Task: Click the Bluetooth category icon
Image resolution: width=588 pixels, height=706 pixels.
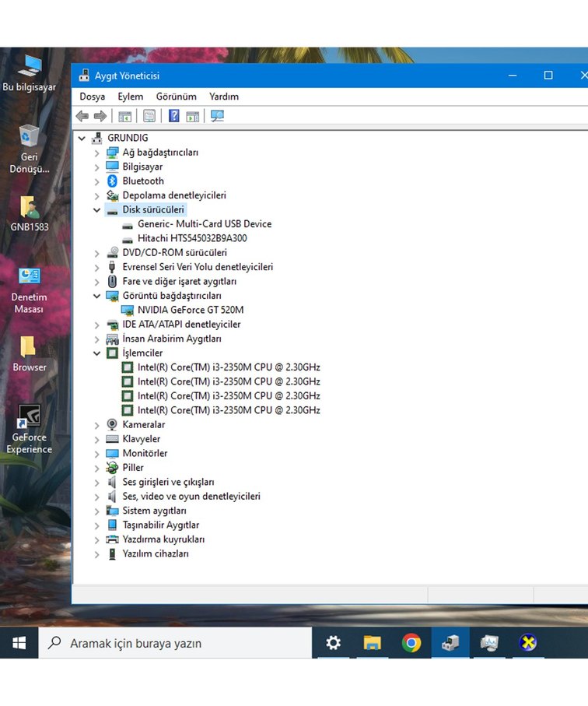Action: (x=112, y=181)
